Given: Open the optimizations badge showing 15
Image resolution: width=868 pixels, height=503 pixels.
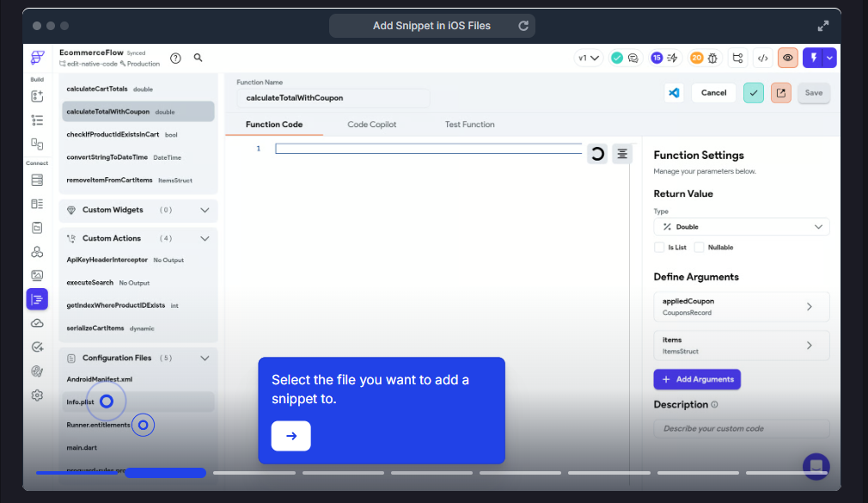Looking at the screenshot, I should pyautogui.click(x=657, y=58).
